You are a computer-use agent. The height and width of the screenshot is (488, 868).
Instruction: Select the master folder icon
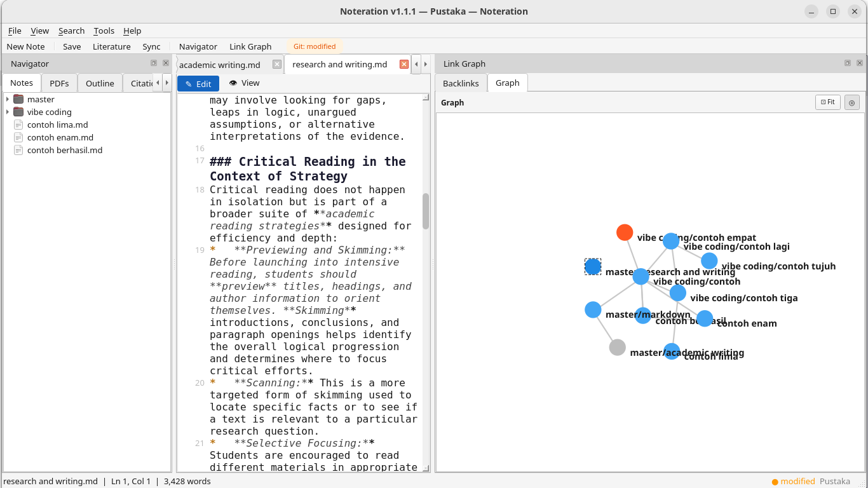tap(18, 99)
